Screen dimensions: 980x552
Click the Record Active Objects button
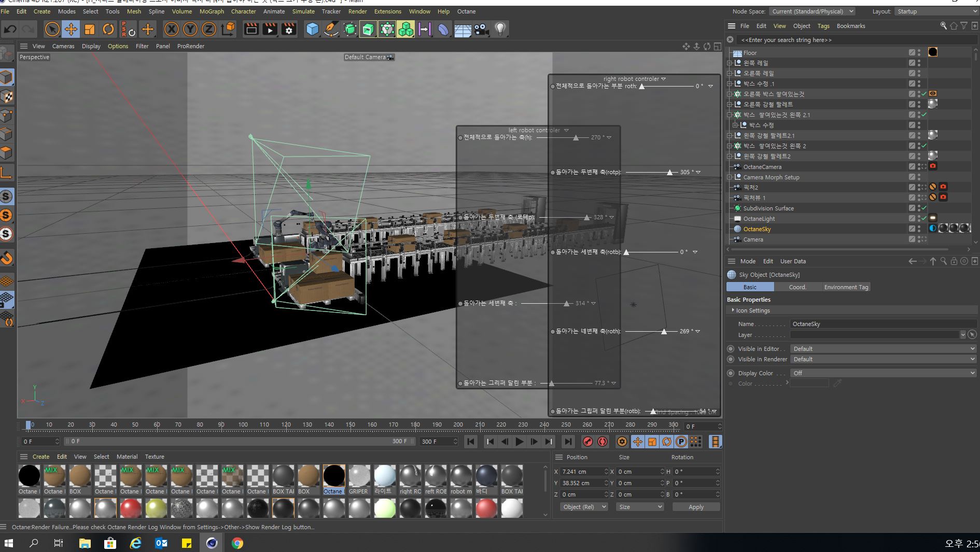point(588,442)
